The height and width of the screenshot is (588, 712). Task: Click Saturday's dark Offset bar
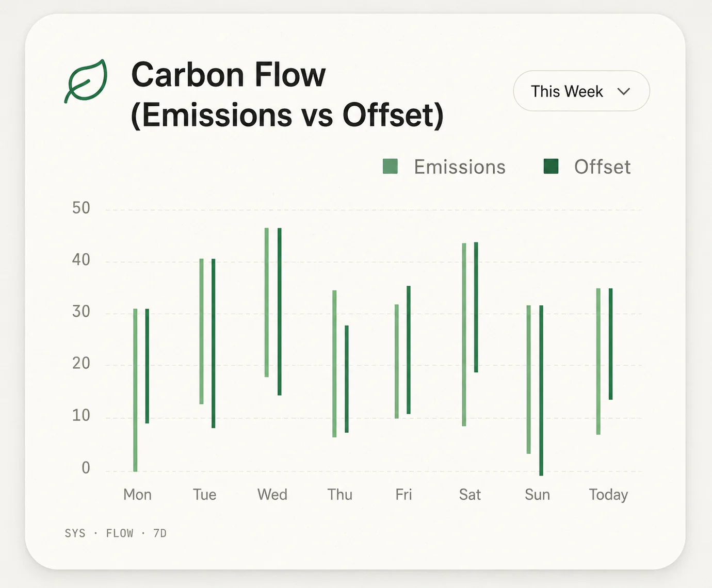(476, 307)
